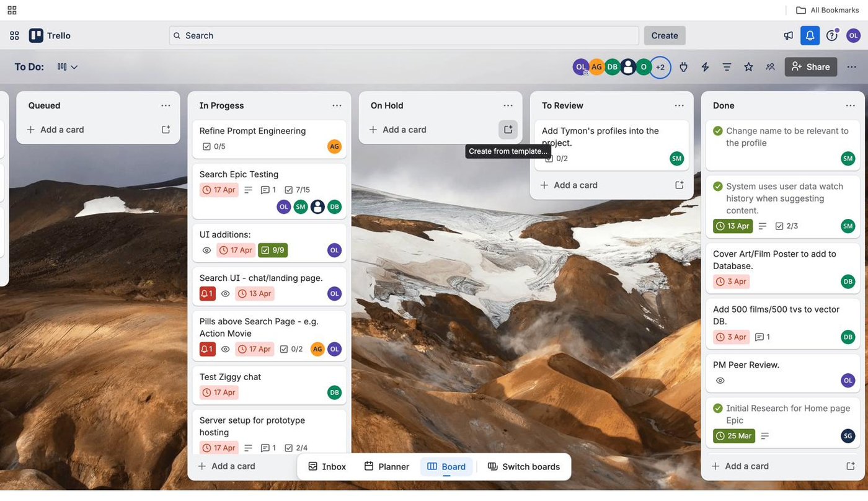Click the All Bookmarks folder
This screenshot has height=501, width=868.
point(827,10)
